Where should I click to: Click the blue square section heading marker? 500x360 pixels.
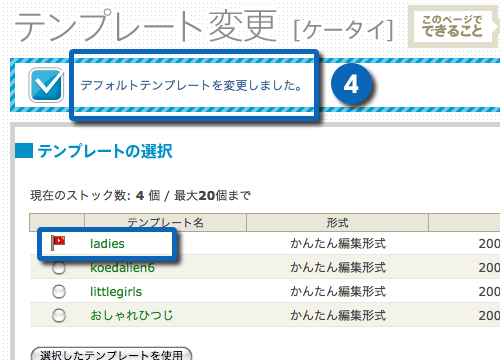[24, 151]
